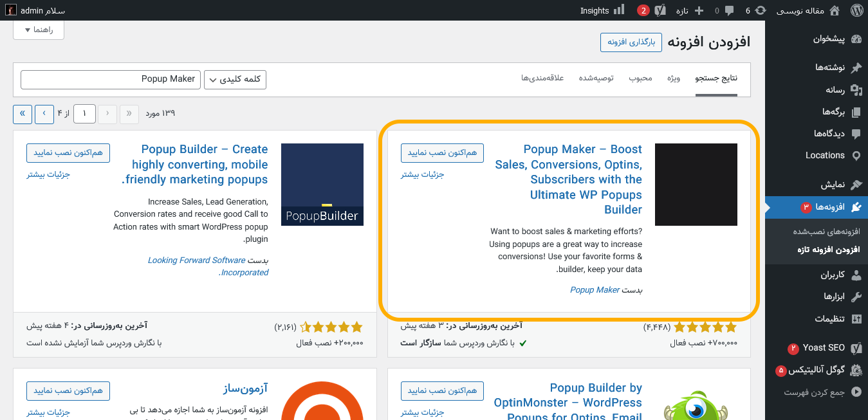Click the current page number field
The height and width of the screenshot is (420, 868).
click(84, 114)
